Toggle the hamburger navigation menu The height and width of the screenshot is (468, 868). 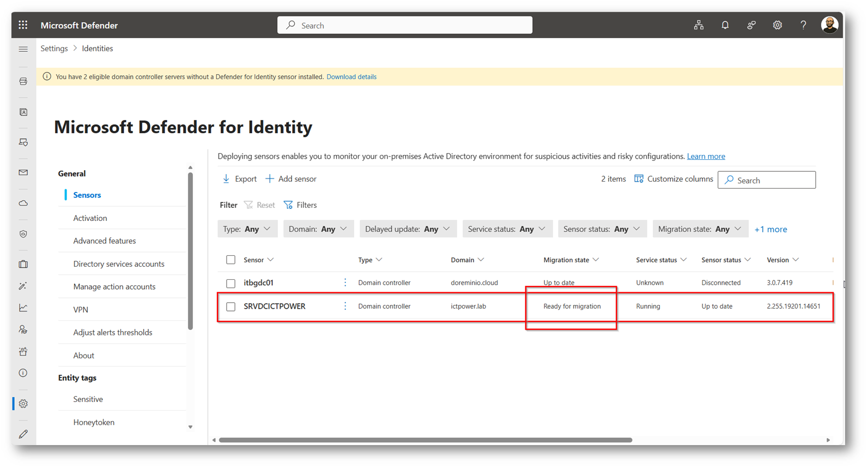pyautogui.click(x=23, y=49)
